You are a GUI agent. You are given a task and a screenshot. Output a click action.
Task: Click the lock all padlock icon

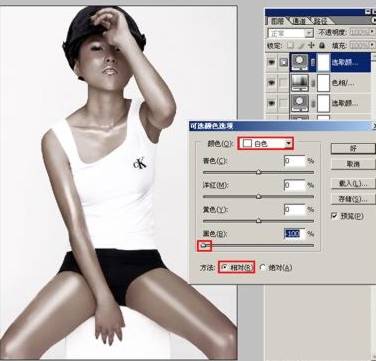pos(322,45)
